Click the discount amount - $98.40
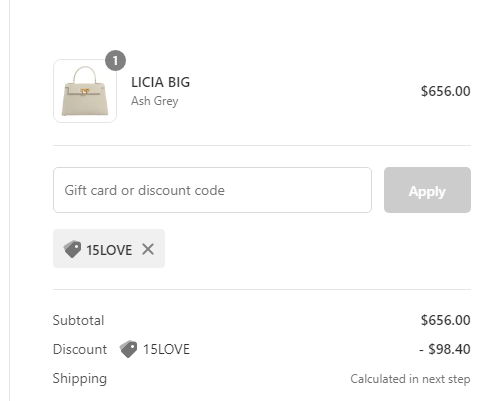The width and height of the screenshot is (492, 401). [x=445, y=349]
